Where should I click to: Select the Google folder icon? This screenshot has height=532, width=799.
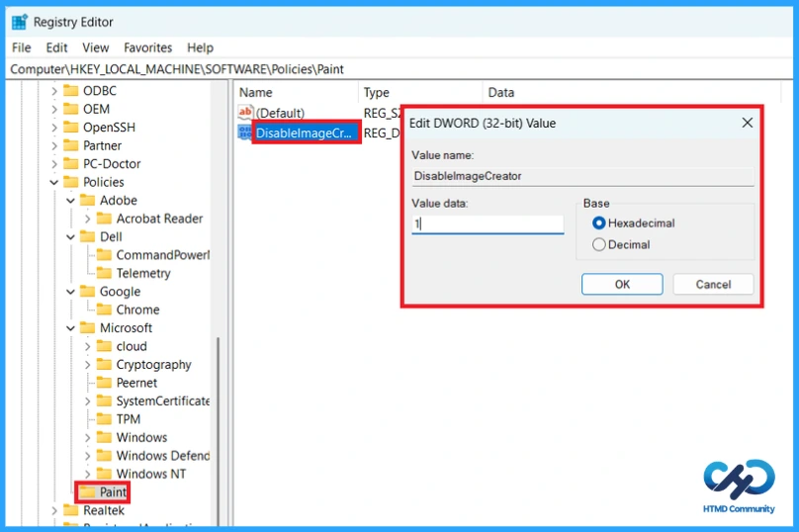[88, 292]
